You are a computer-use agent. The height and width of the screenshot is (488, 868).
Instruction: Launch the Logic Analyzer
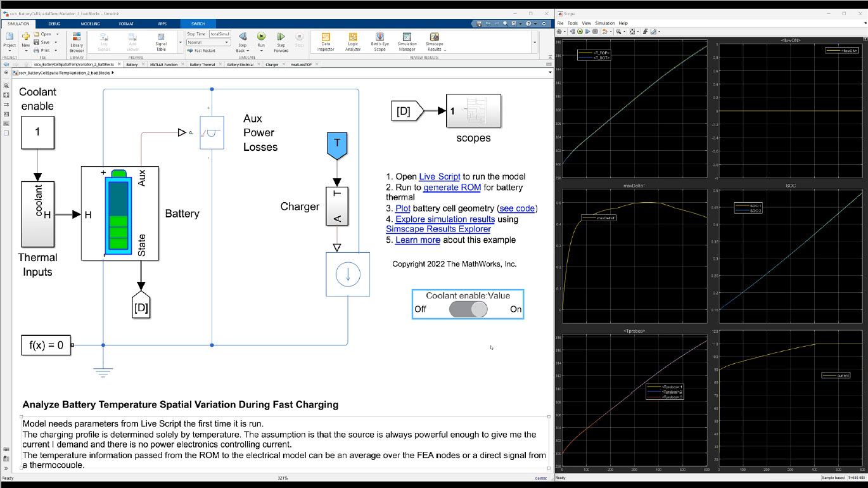coord(352,42)
